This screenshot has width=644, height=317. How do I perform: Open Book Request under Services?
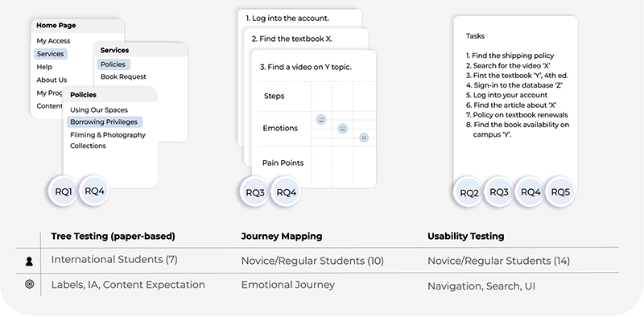point(123,76)
